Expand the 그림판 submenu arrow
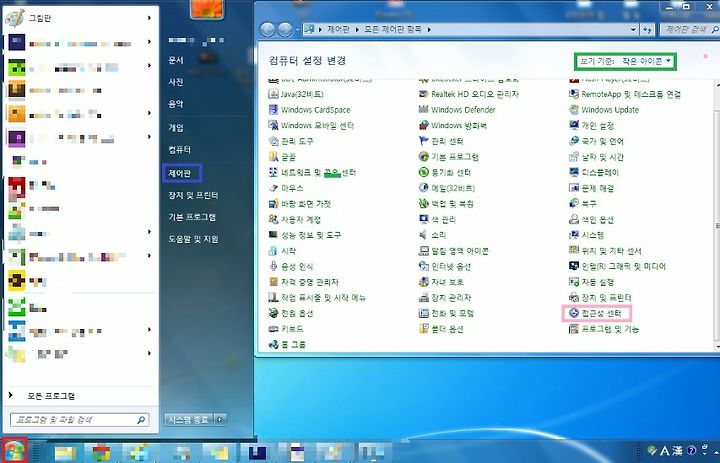The image size is (720, 463). pyautogui.click(x=149, y=18)
